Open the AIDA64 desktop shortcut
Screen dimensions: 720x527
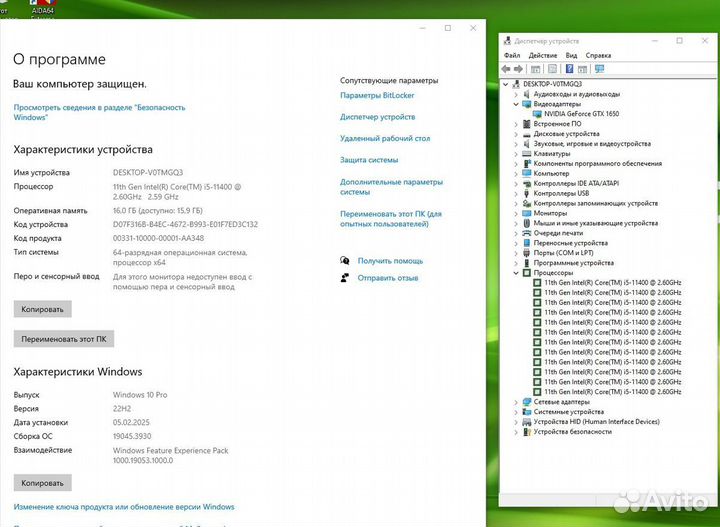point(43,9)
